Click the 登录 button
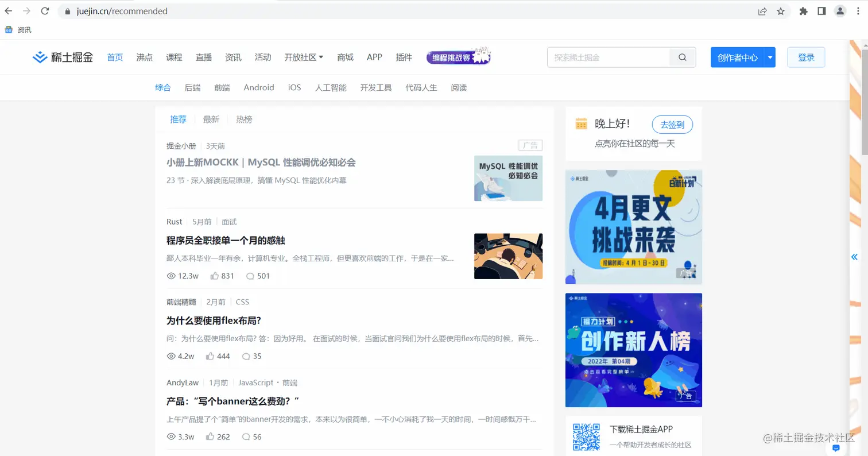 point(806,57)
